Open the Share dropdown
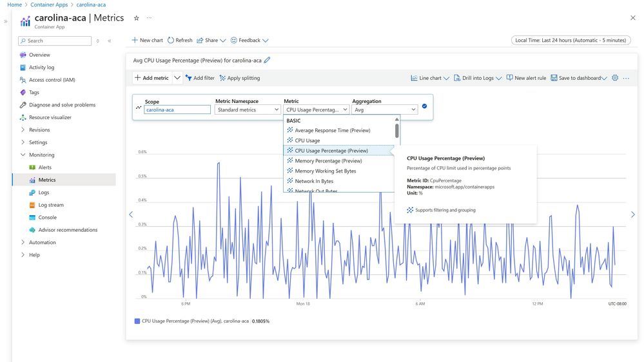 (211, 40)
